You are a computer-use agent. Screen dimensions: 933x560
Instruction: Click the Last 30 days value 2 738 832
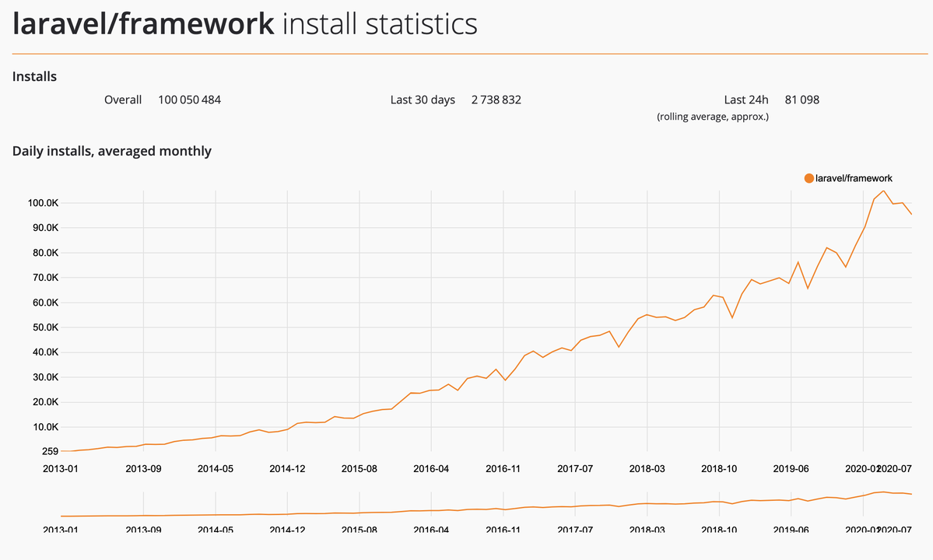click(496, 100)
